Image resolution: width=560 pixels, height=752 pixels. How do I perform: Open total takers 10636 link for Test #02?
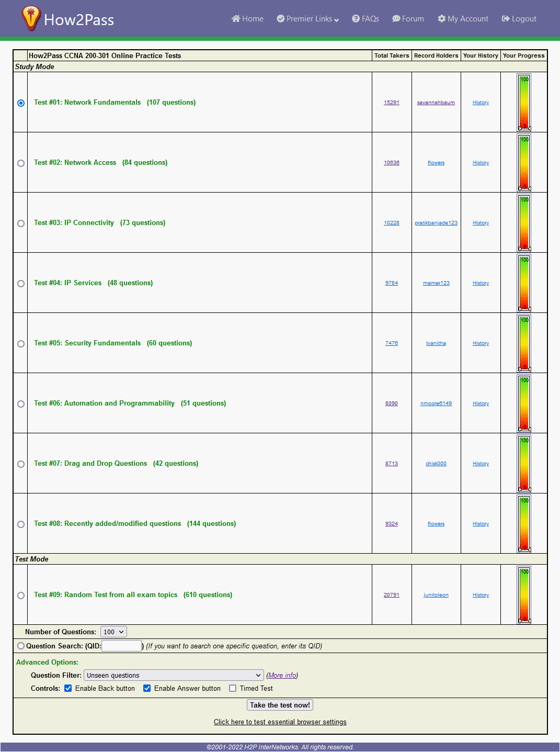pos(392,163)
